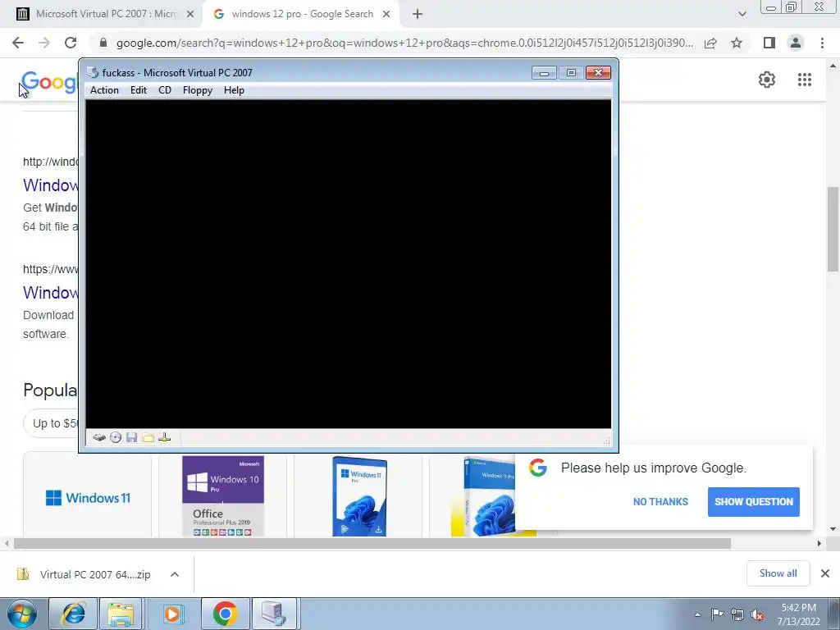Click the scroll left arrow of horizontal scrollbar
The width and height of the screenshot is (840, 630).
click(6, 544)
